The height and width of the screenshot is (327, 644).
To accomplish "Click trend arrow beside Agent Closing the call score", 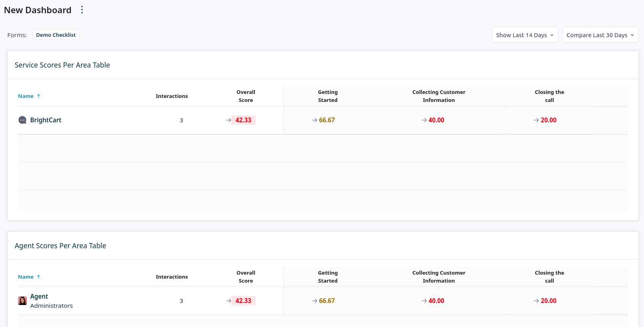I will pos(536,301).
